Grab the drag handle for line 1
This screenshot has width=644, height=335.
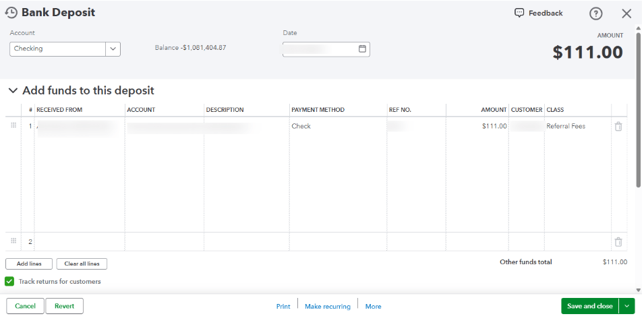13,125
